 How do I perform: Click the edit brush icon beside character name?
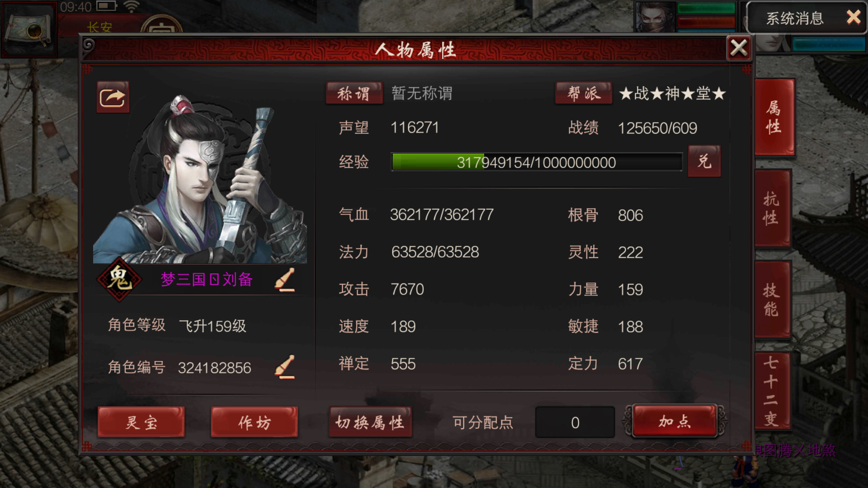pos(285,280)
